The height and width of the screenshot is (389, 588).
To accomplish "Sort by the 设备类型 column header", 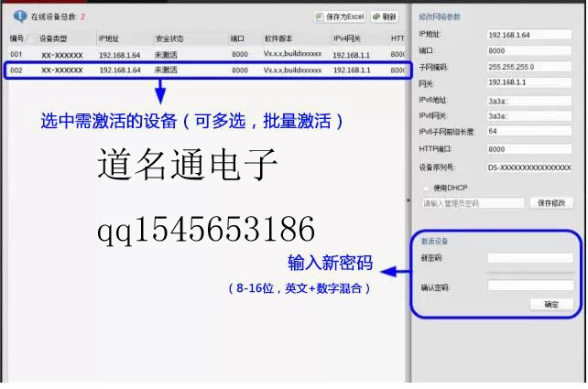I will tap(53, 38).
